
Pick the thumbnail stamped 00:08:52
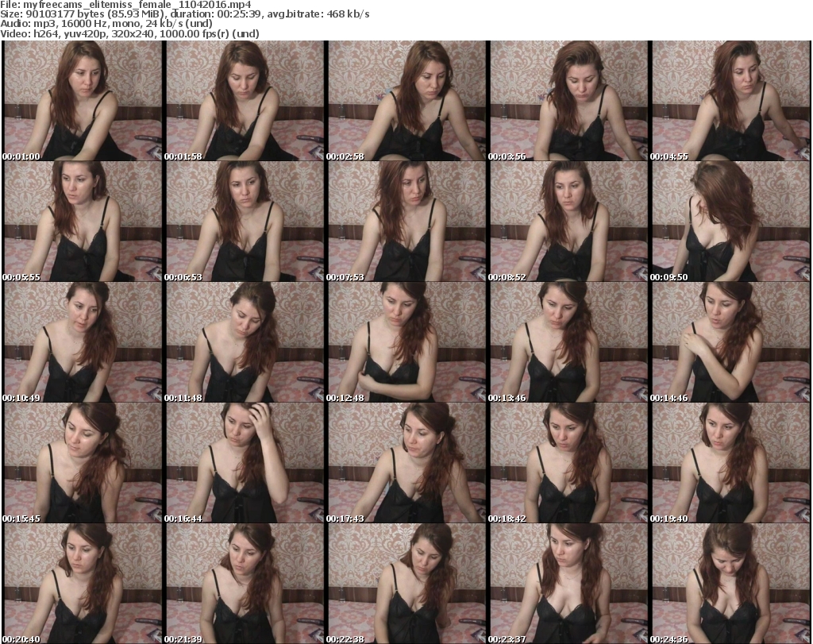tap(568, 222)
